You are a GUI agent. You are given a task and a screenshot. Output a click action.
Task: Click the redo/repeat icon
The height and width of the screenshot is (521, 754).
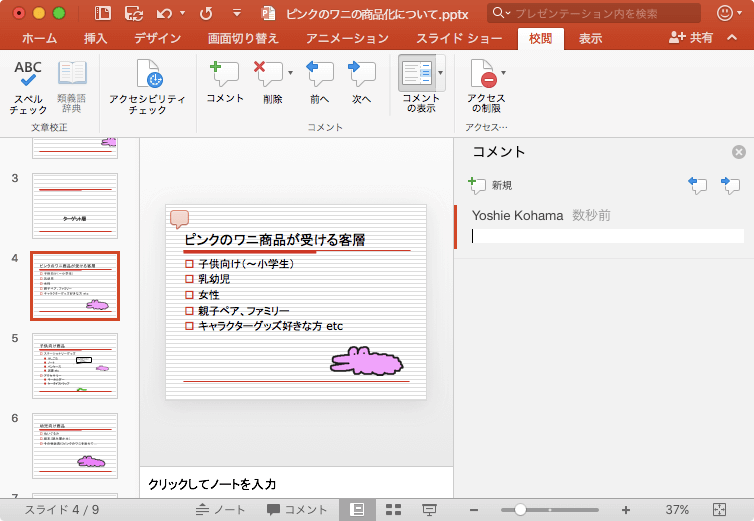206,13
